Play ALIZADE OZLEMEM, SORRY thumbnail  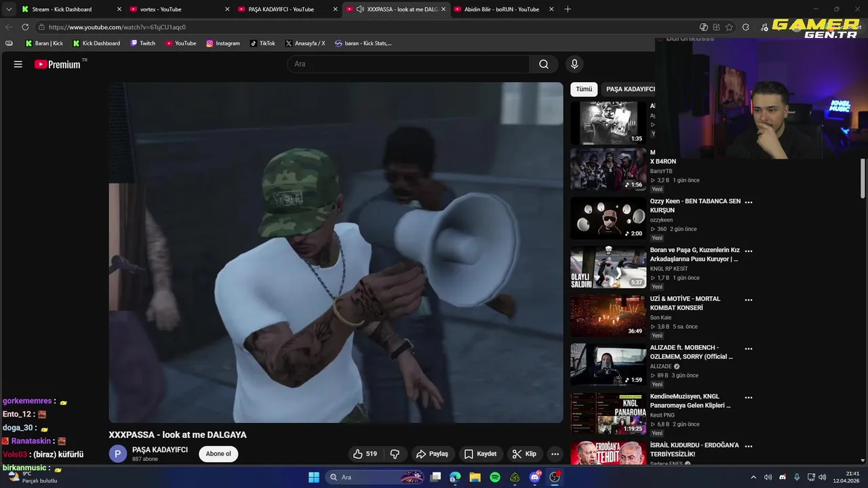pyautogui.click(x=608, y=365)
